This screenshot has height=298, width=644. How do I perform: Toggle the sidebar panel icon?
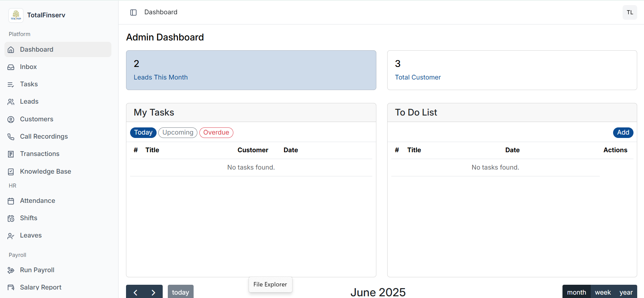tap(133, 13)
